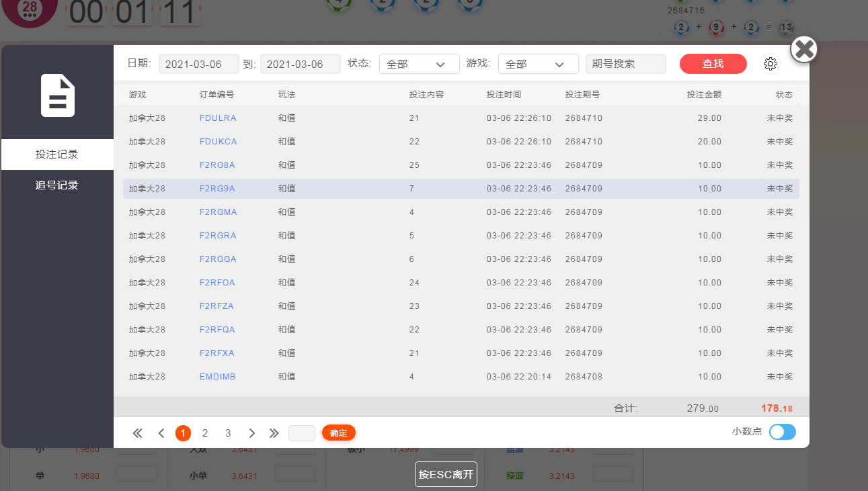The image size is (868, 491).
Task: Toggle the 小数点 decimal switch
Action: [x=783, y=432]
